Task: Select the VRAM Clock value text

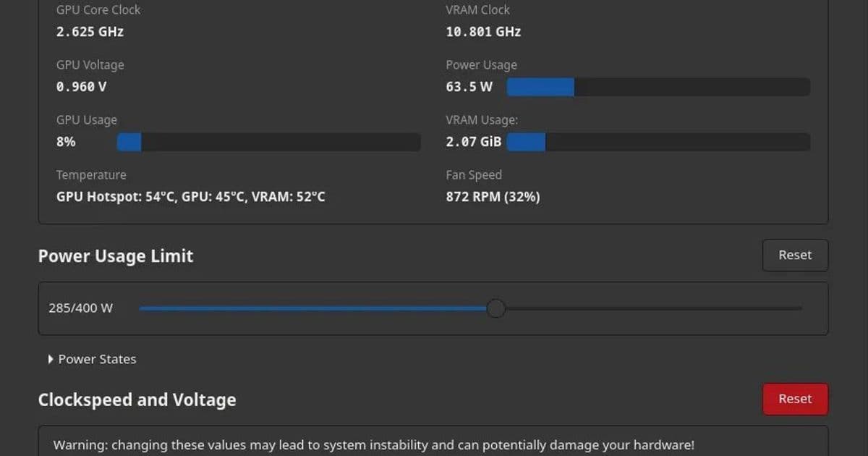Action: (482, 31)
